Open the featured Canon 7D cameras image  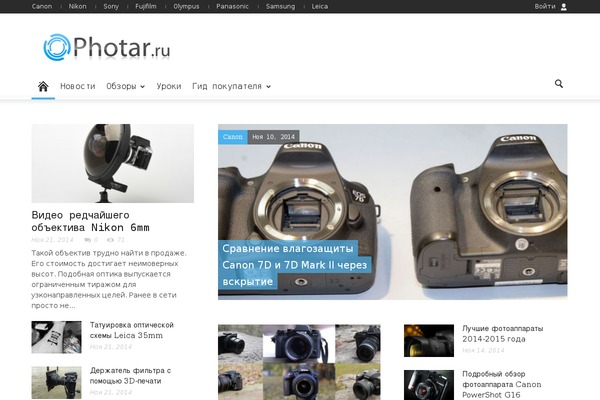coord(393,212)
